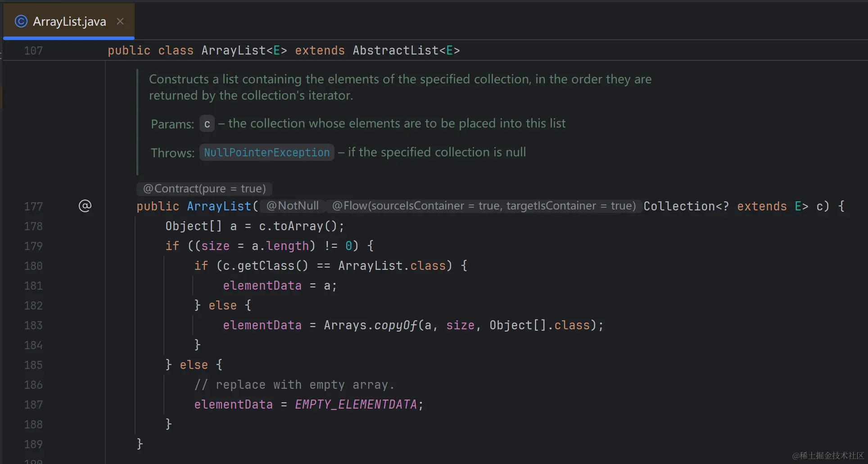Click line number 186 in the gutter

click(x=33, y=385)
